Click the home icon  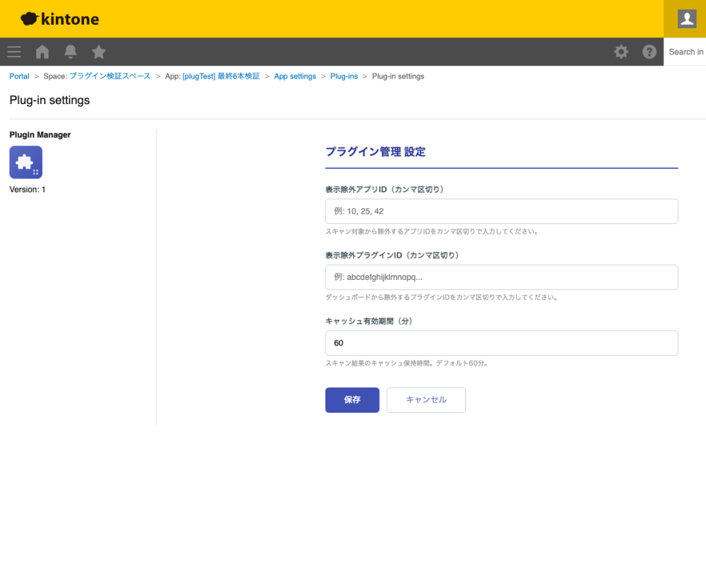pyautogui.click(x=41, y=52)
